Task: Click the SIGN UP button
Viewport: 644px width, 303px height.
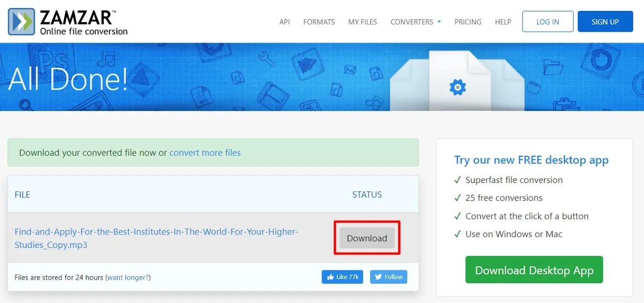Action: click(605, 22)
